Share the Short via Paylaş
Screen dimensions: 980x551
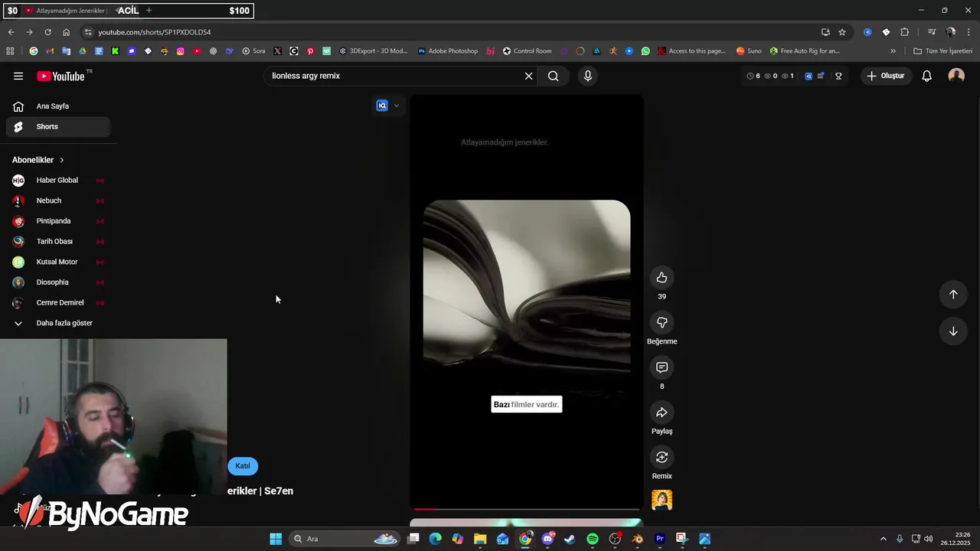click(661, 412)
